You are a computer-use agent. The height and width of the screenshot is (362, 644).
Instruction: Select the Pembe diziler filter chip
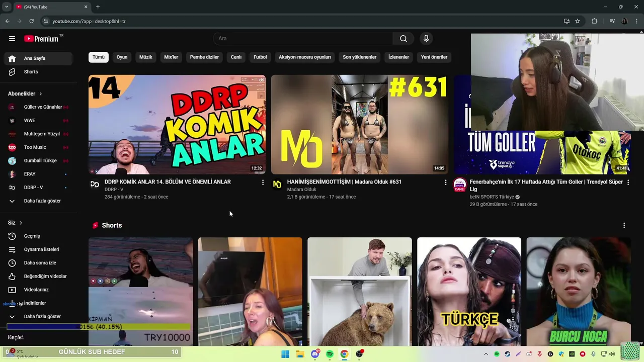pos(204,57)
